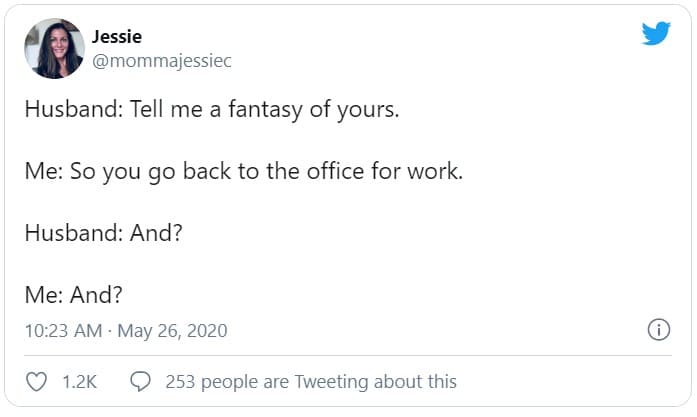Click the May 26, 2020 date
The width and height of the screenshot is (697, 417).
(x=172, y=330)
